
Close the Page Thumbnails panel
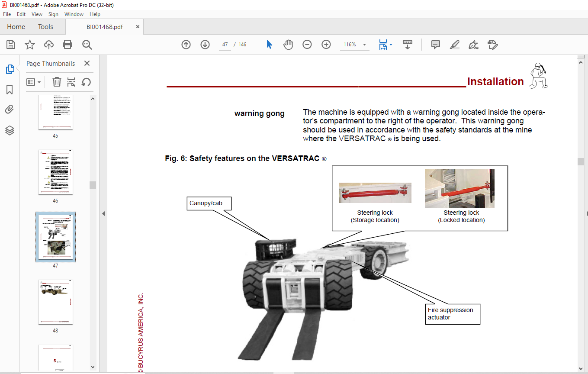87,63
